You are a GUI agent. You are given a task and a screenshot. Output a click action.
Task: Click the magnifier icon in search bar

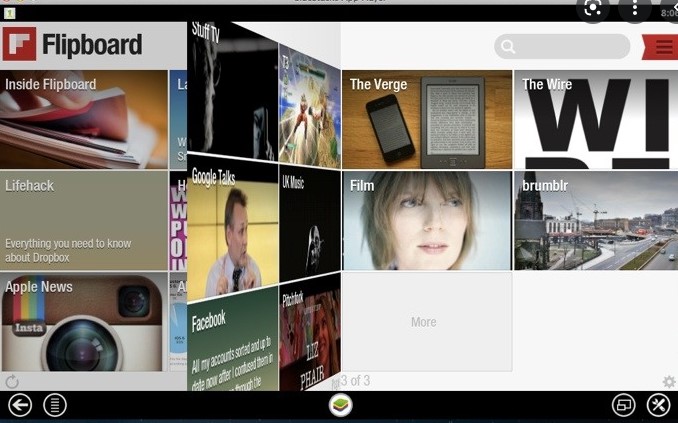[508, 46]
